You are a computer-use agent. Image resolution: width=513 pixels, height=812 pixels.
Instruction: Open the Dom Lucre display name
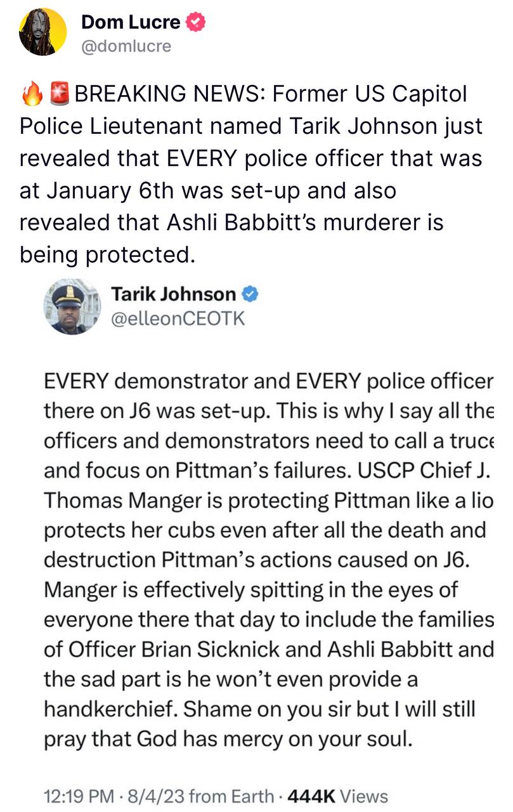click(x=131, y=23)
